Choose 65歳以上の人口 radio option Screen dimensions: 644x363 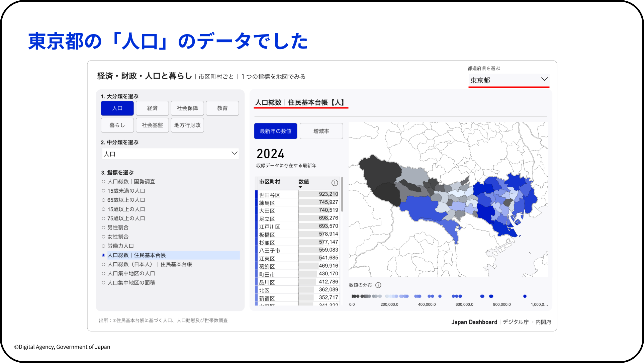pos(103,200)
